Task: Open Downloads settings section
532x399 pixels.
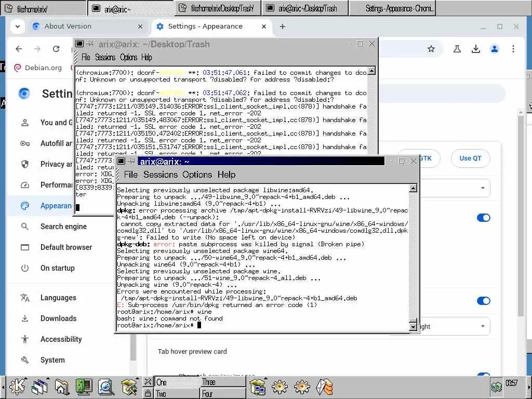Action: [58, 318]
